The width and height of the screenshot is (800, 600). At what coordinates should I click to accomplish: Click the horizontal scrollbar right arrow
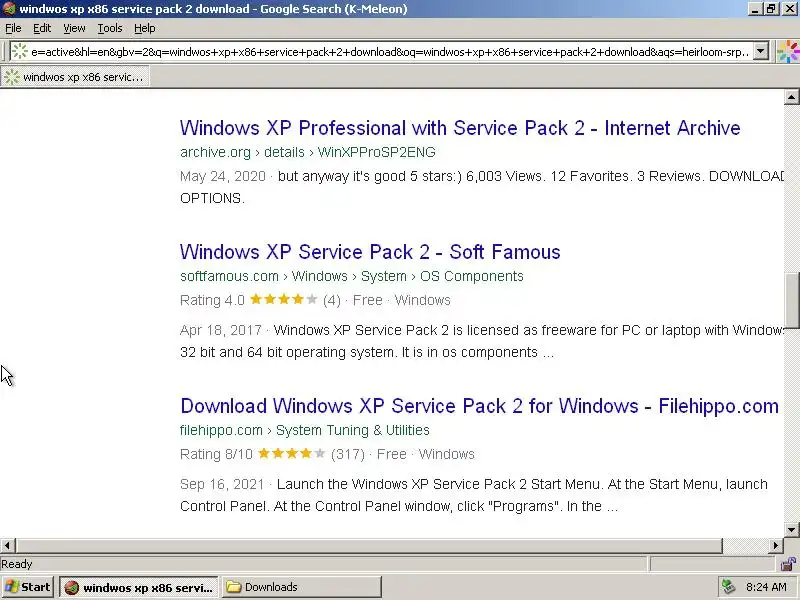click(x=776, y=545)
